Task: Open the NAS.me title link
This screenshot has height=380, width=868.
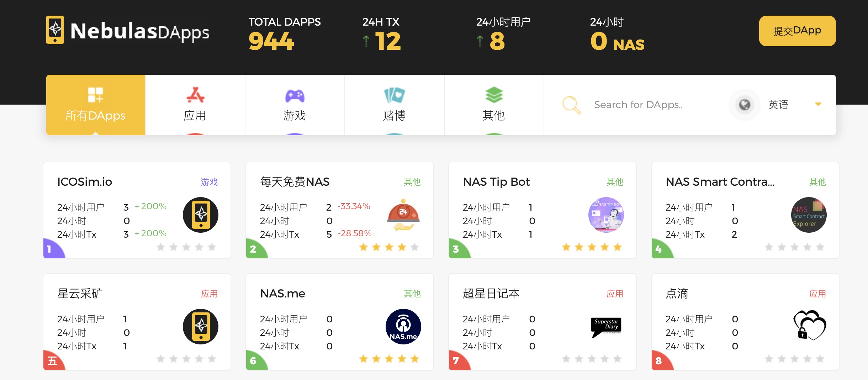Action: tap(283, 294)
